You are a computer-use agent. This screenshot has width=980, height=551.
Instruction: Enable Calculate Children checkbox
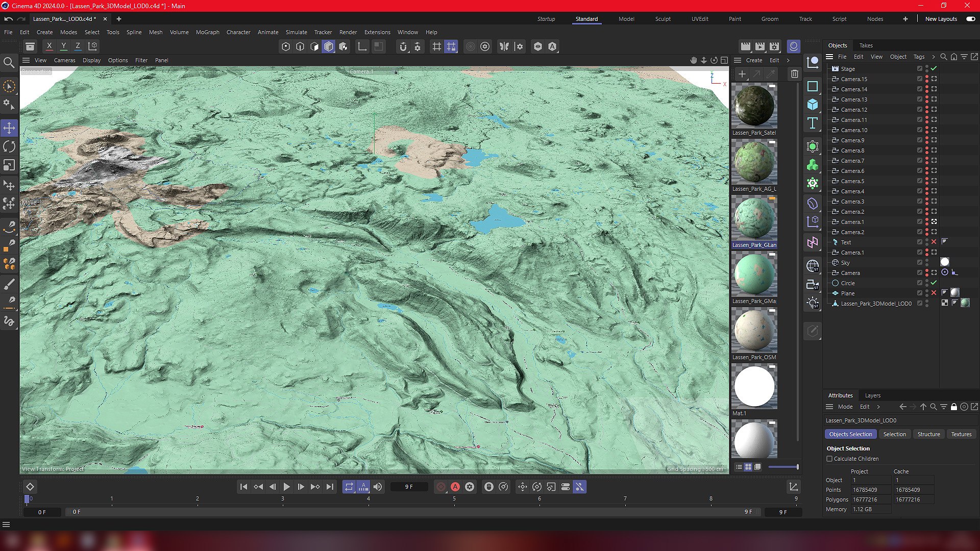click(x=829, y=459)
